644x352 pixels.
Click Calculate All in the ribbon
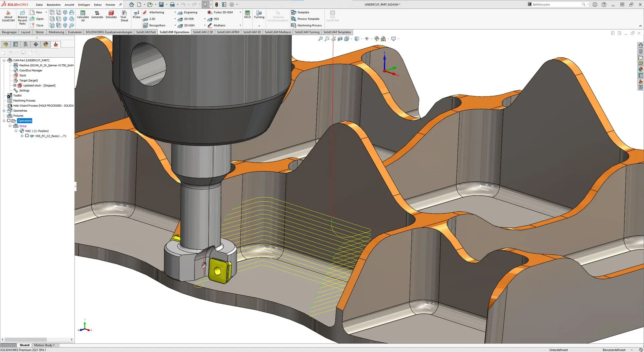pyautogui.click(x=83, y=16)
